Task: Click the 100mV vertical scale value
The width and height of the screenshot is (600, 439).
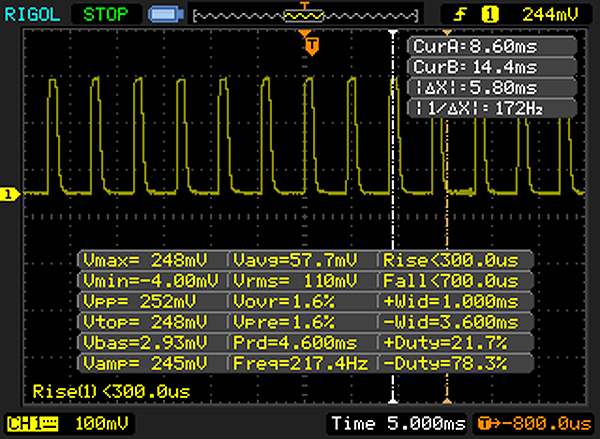Action: click(101, 424)
